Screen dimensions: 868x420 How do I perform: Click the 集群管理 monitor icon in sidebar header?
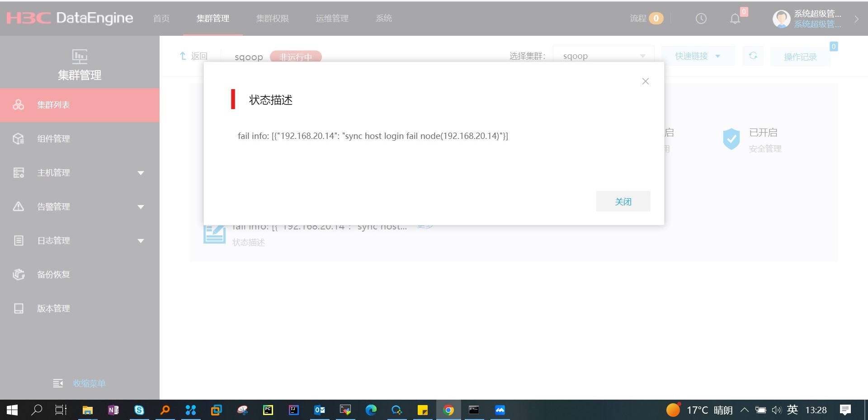tap(80, 57)
